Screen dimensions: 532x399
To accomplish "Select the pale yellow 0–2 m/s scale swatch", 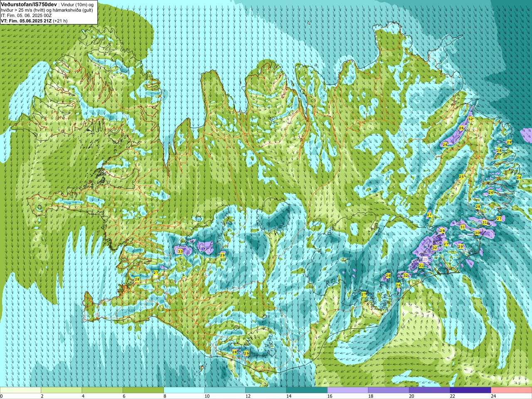I will click(20, 390).
